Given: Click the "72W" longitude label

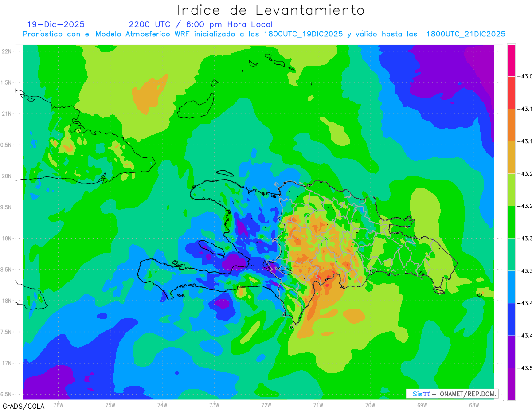Looking at the screenshot, I should click(x=266, y=404).
